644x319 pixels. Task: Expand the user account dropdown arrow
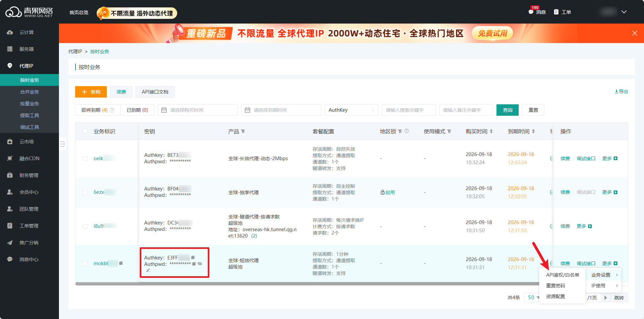tap(624, 12)
